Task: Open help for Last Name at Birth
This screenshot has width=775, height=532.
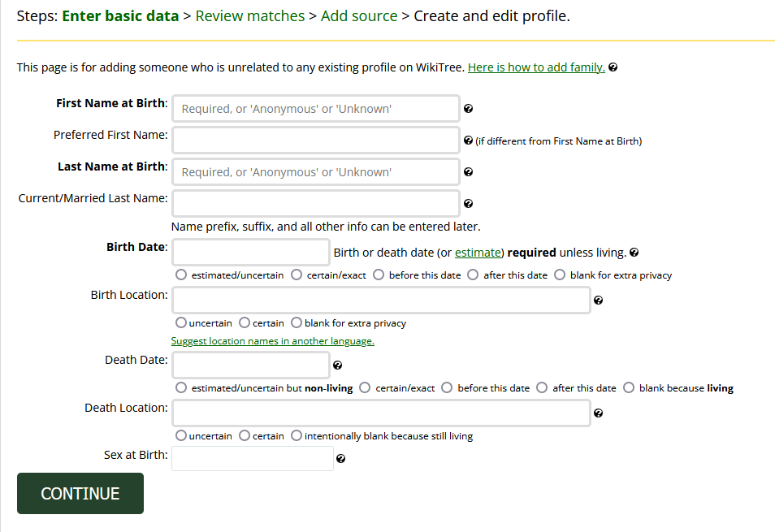Action: coord(469,171)
